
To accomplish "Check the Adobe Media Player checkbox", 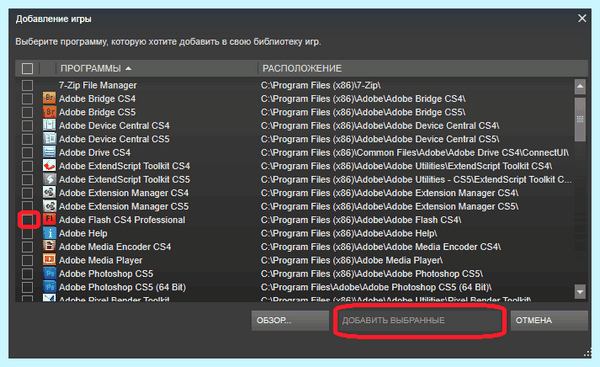I will [27, 260].
